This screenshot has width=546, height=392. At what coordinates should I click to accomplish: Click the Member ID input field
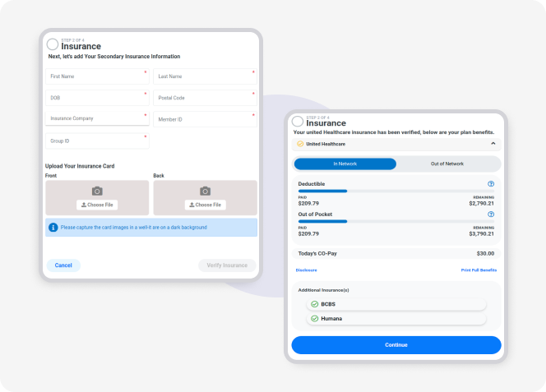point(205,119)
